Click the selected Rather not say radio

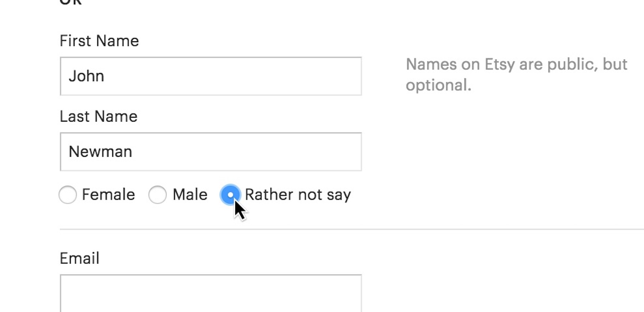pos(230,194)
